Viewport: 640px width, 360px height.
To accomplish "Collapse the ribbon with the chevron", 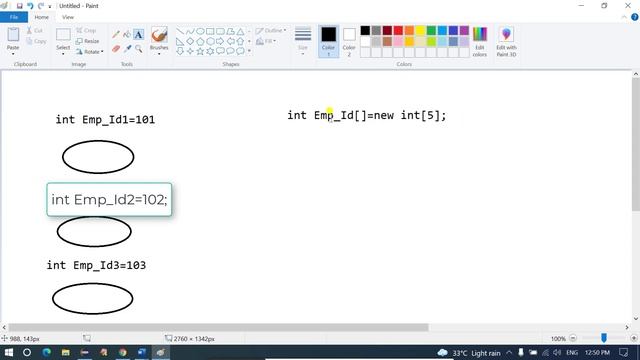I will click(x=624, y=17).
